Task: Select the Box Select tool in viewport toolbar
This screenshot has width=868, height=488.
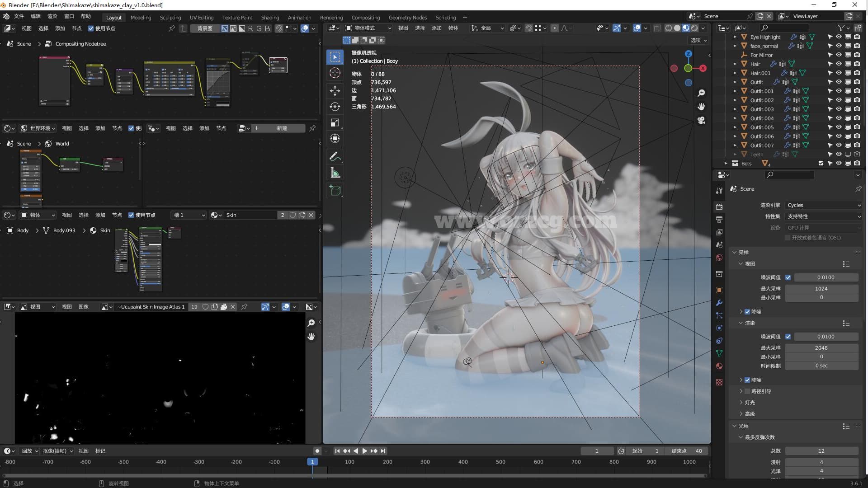Action: point(335,57)
